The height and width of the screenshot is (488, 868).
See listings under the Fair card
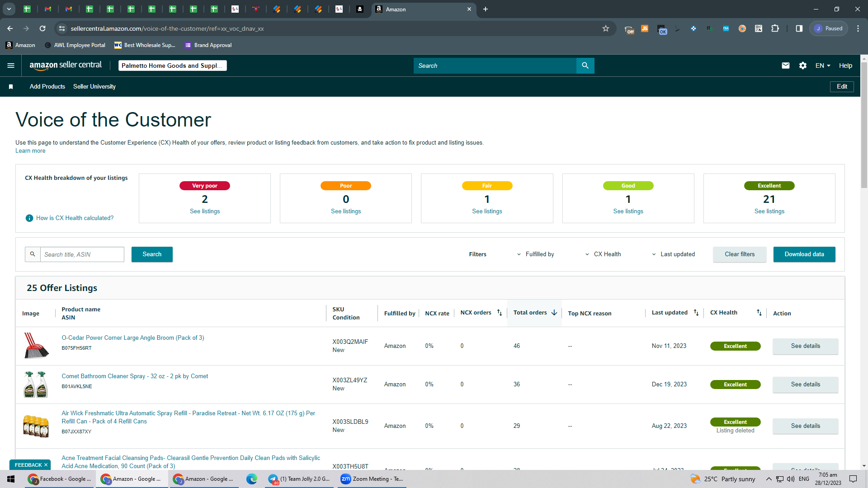(x=487, y=211)
